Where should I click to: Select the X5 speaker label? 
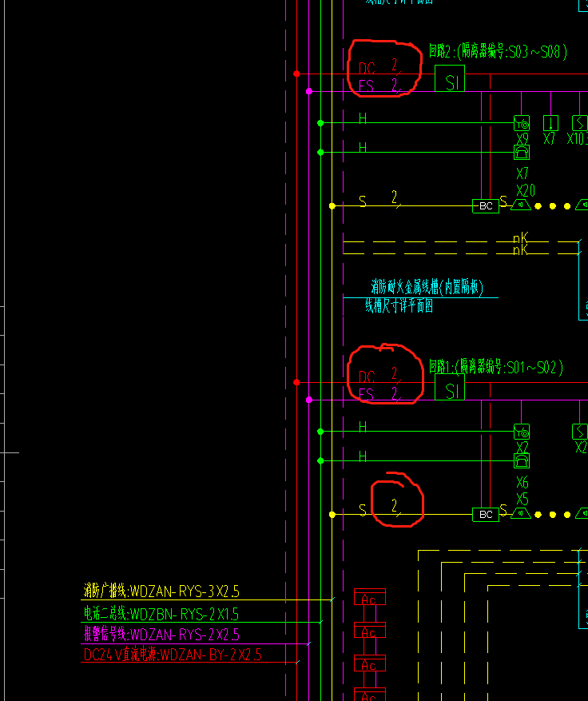click(x=522, y=499)
